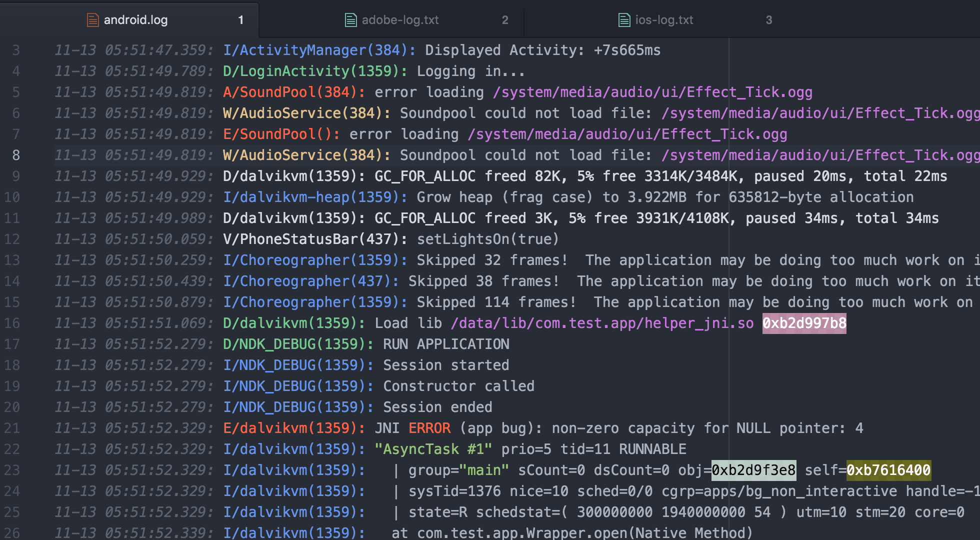
Task: Click I/dalvikvm-heap(1359) tag
Action: 315,197
